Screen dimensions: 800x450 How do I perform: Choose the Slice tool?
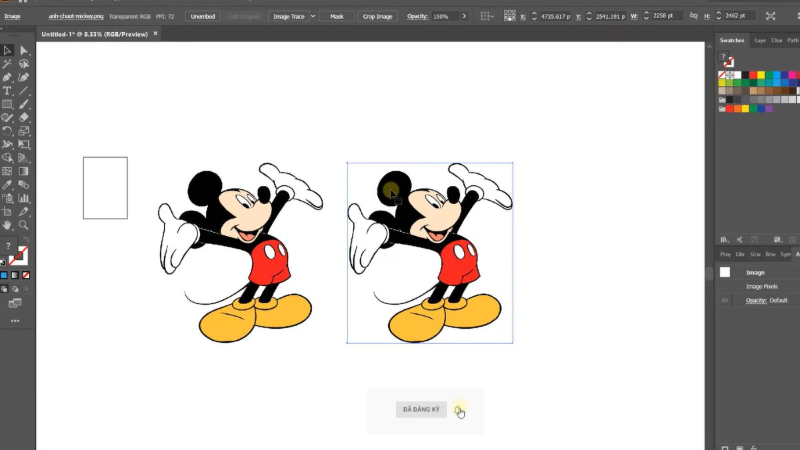[x=23, y=212]
